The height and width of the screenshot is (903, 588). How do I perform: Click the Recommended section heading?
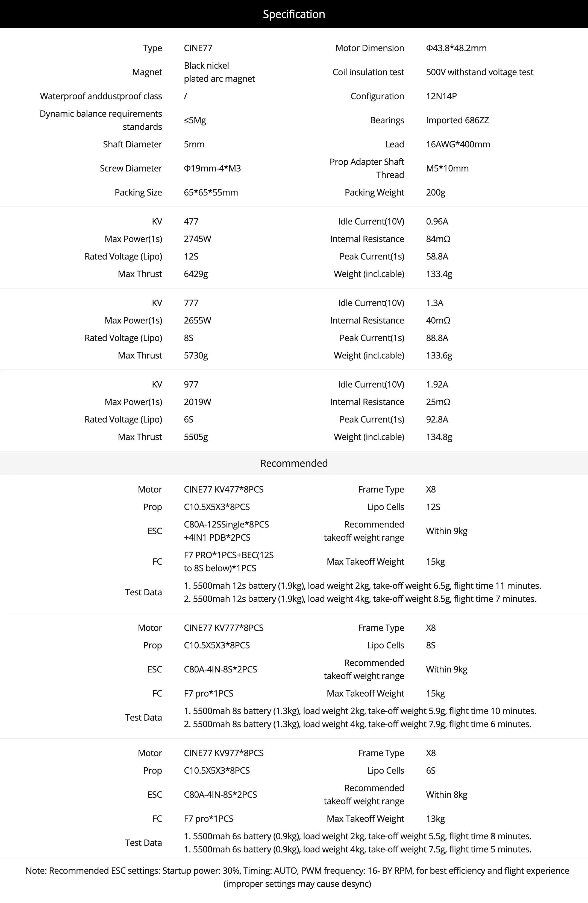(x=294, y=463)
